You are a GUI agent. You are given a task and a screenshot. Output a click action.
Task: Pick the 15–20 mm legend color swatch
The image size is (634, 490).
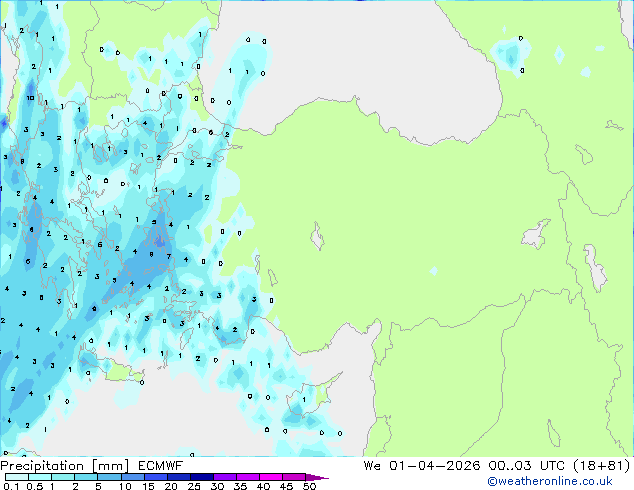click(x=155, y=477)
